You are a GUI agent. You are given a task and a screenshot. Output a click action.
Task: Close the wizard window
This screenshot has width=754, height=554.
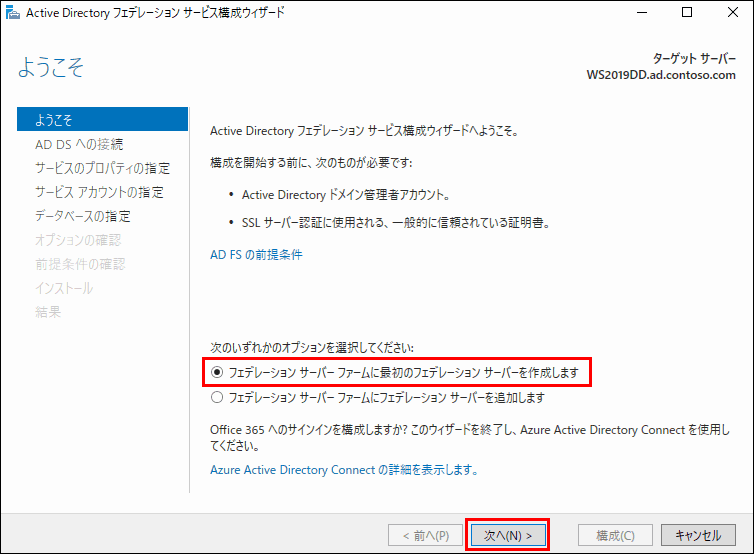[x=732, y=13]
